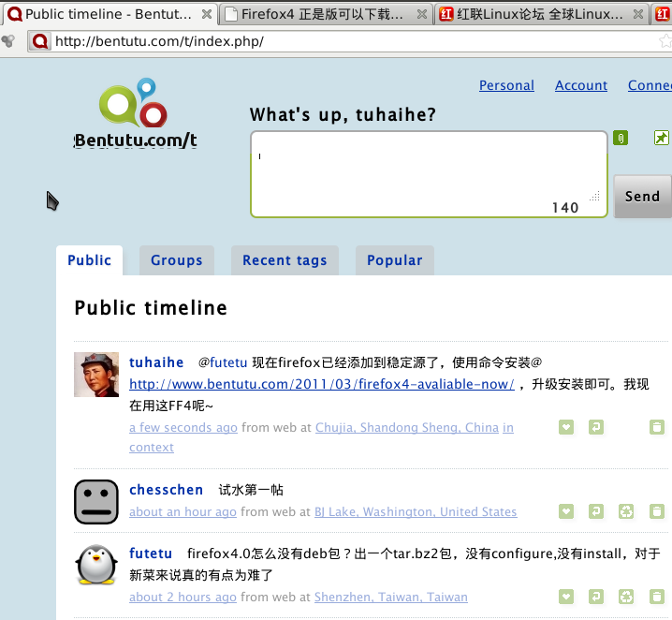
Task: Open futetu's profile name link
Action: [x=151, y=554]
